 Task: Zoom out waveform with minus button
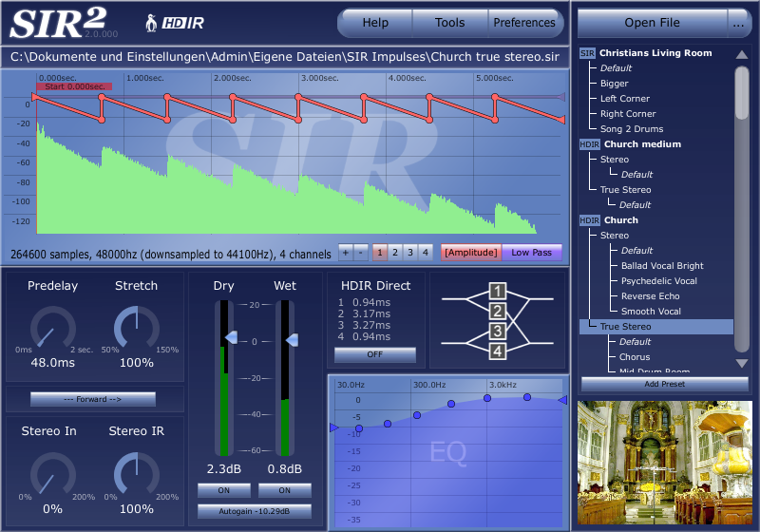pyautogui.click(x=361, y=253)
